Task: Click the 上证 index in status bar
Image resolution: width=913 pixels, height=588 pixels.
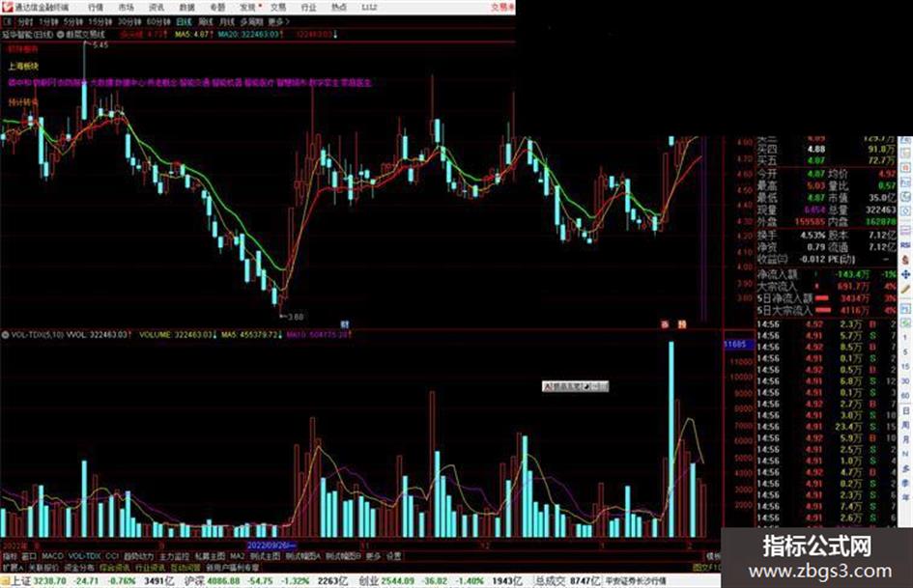Action: click(21, 581)
